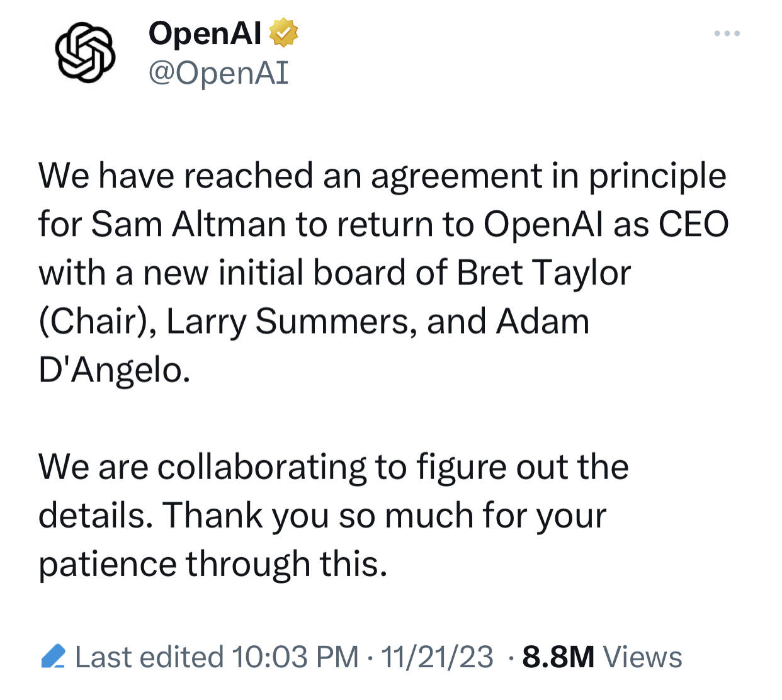Image resolution: width=782 pixels, height=700 pixels.
Task: Open the 8.8M view count
Action: [x=558, y=657]
